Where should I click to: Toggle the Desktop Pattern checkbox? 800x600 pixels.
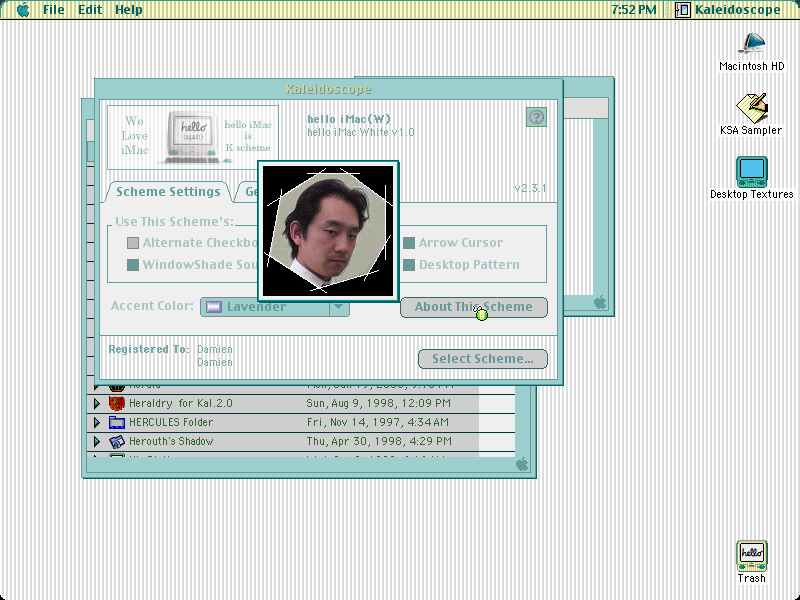[409, 265]
